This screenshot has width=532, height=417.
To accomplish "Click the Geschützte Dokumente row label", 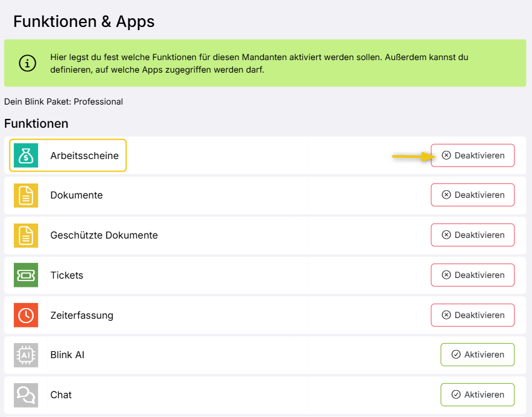I will 104,235.
